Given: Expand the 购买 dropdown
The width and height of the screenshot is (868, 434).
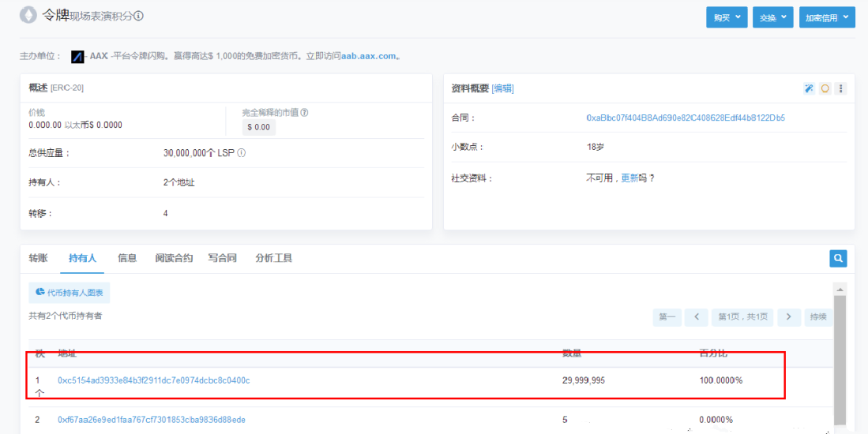Looking at the screenshot, I should 726,17.
